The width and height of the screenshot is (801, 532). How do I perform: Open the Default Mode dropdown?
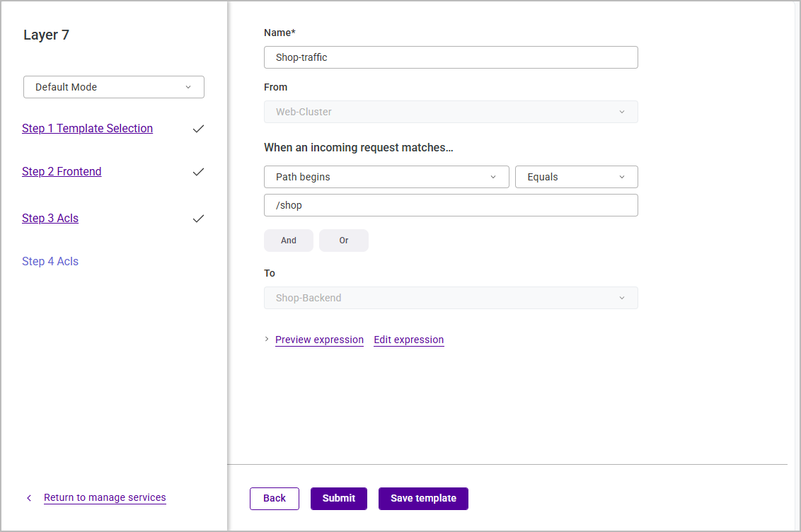114,87
